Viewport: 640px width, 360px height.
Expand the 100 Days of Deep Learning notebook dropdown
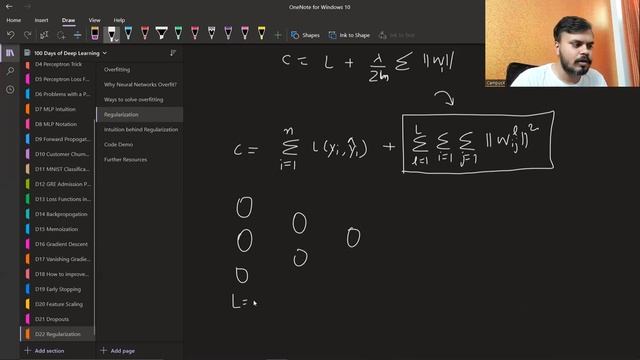(104, 53)
